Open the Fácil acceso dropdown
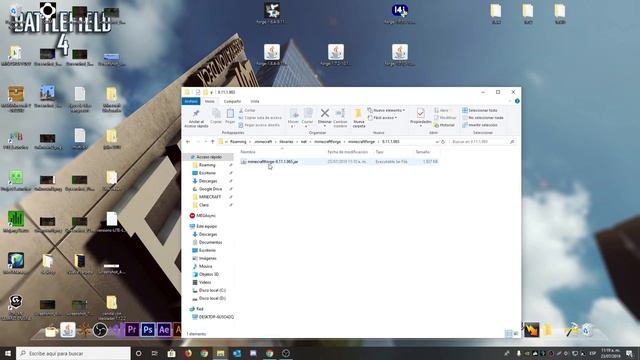The width and height of the screenshot is (640, 360). click(382, 118)
